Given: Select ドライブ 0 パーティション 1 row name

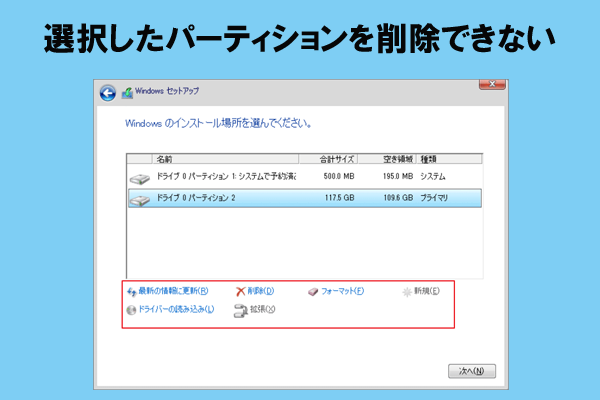Looking at the screenshot, I should (x=226, y=176).
